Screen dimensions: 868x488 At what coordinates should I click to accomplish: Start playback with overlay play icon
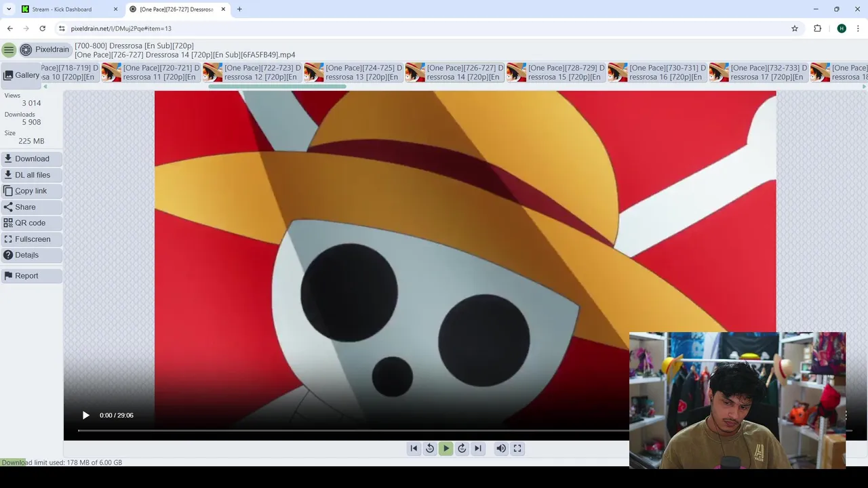click(85, 415)
